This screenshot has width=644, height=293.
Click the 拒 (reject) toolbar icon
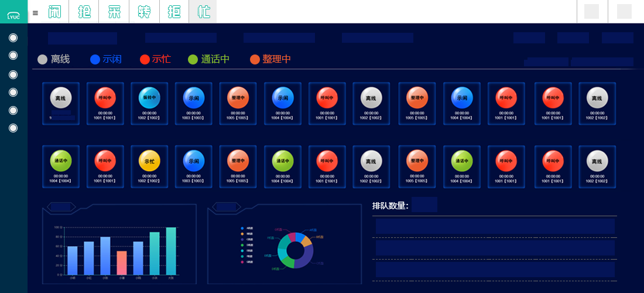coord(174,12)
